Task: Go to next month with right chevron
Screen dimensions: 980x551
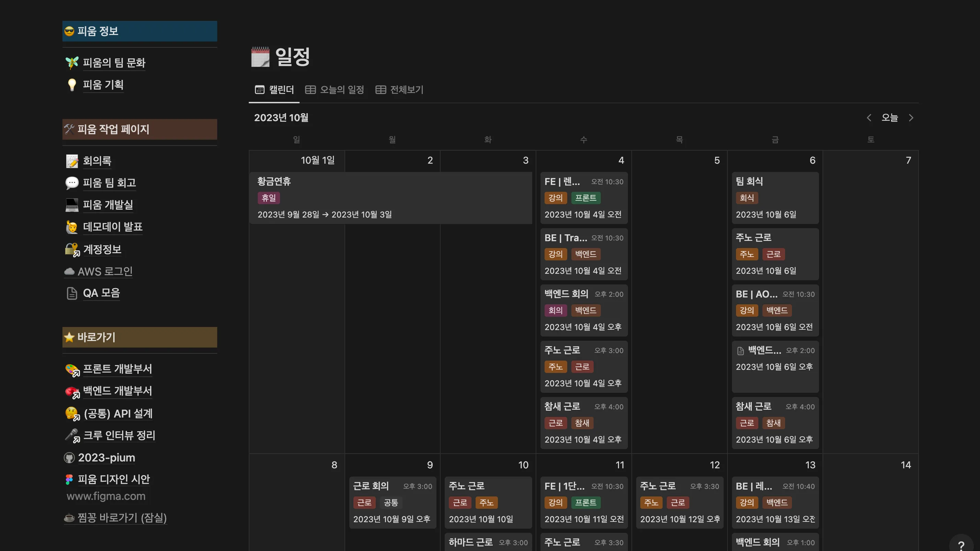Action: (911, 118)
